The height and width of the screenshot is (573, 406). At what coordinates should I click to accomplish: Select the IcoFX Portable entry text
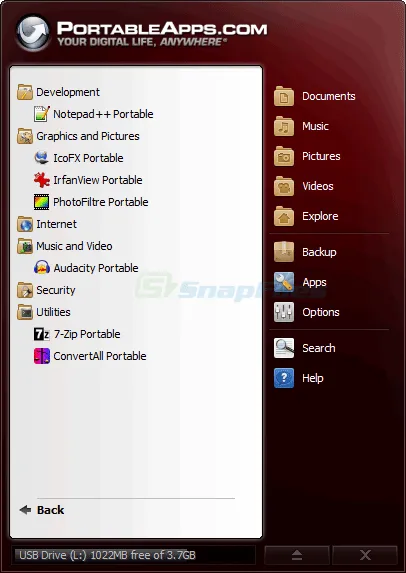coord(88,158)
